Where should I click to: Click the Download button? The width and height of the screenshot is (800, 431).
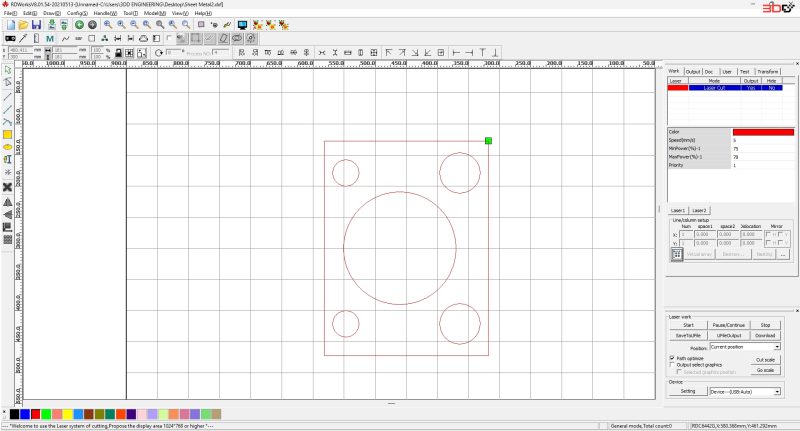[x=765, y=335]
